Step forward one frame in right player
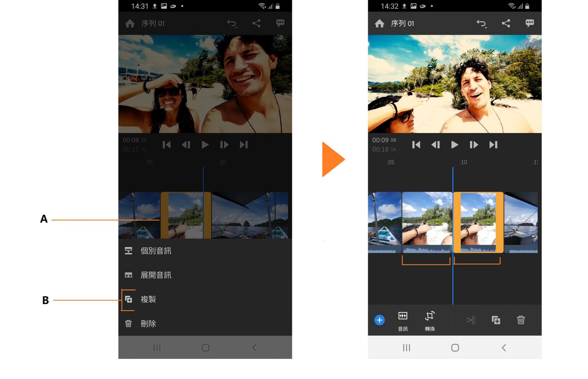Viewport: 588px width, 379px height. 473,145
